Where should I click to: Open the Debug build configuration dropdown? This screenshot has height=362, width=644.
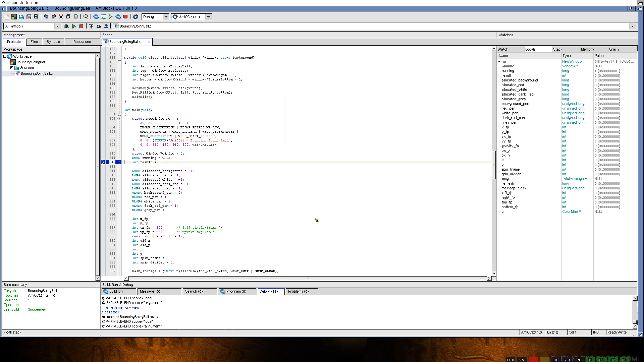pos(166,17)
